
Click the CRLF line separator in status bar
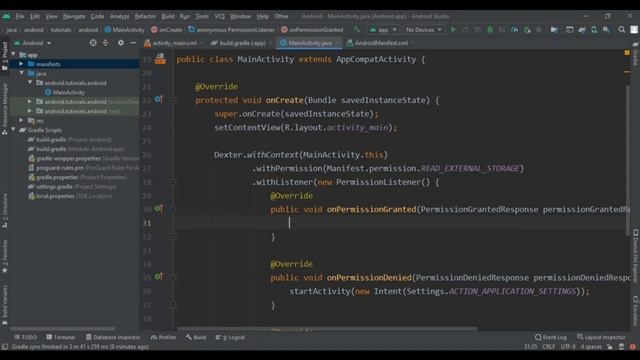coord(549,347)
